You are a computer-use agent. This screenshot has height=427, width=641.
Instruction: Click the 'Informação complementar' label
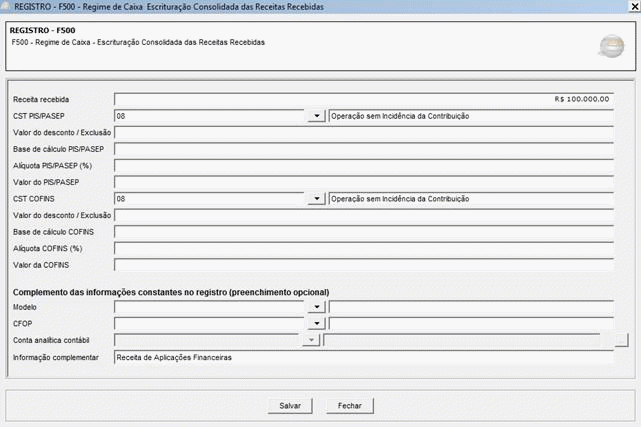pos(56,358)
